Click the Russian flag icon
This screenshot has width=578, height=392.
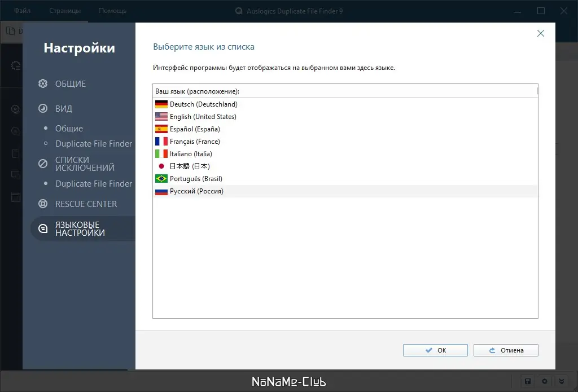[161, 191]
